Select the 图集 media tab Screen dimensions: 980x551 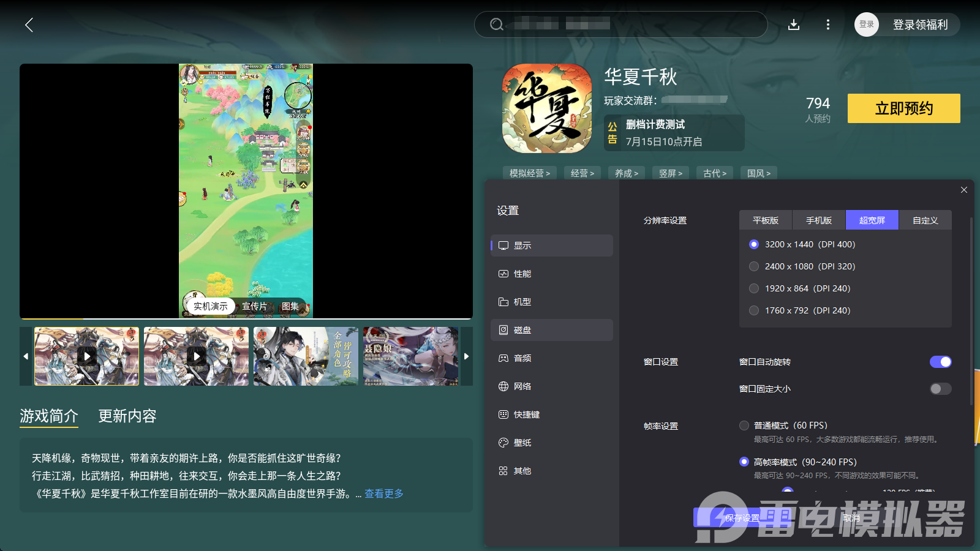click(290, 306)
